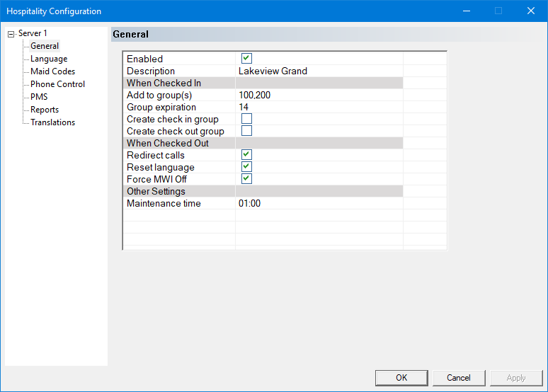Edit the Add to group(s) value
This screenshot has width=548, height=392.
click(255, 95)
